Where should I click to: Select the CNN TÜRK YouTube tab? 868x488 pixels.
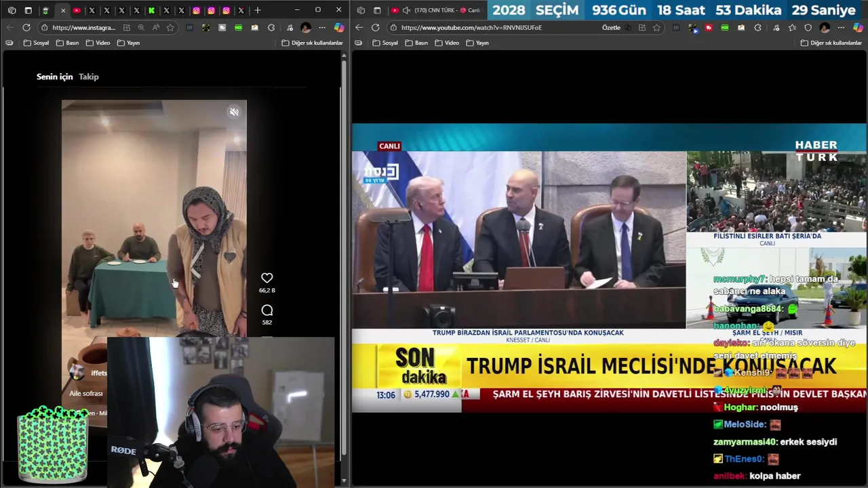pos(437,10)
